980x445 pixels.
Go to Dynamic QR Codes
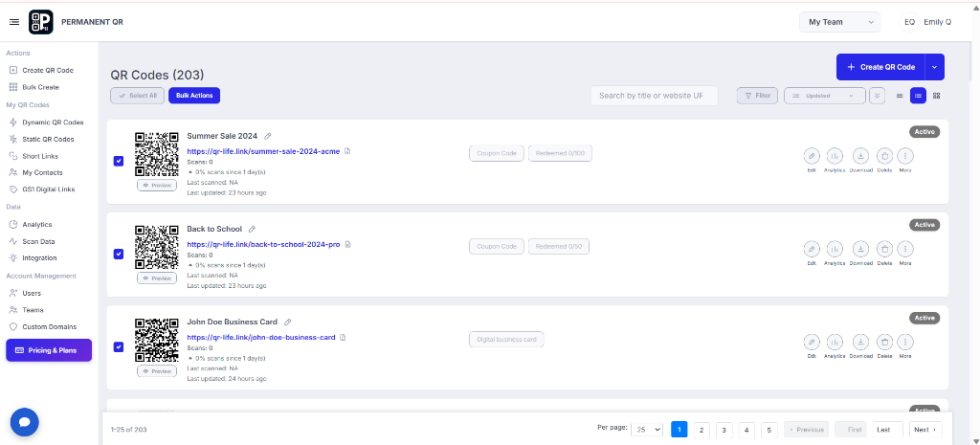point(46,122)
